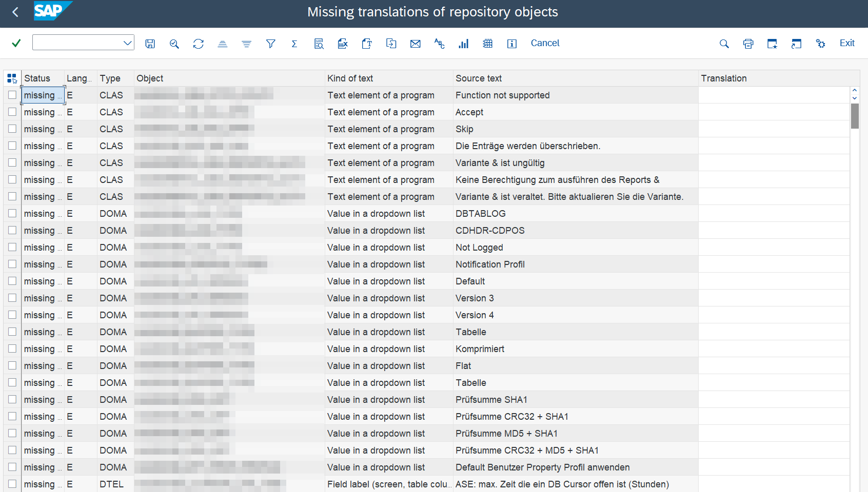The width and height of the screenshot is (868, 492).
Task: Select source text 'Version 4'
Action: click(x=475, y=315)
